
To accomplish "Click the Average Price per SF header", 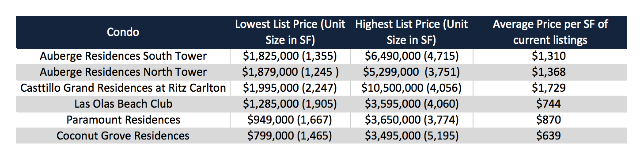I will click(x=550, y=32).
